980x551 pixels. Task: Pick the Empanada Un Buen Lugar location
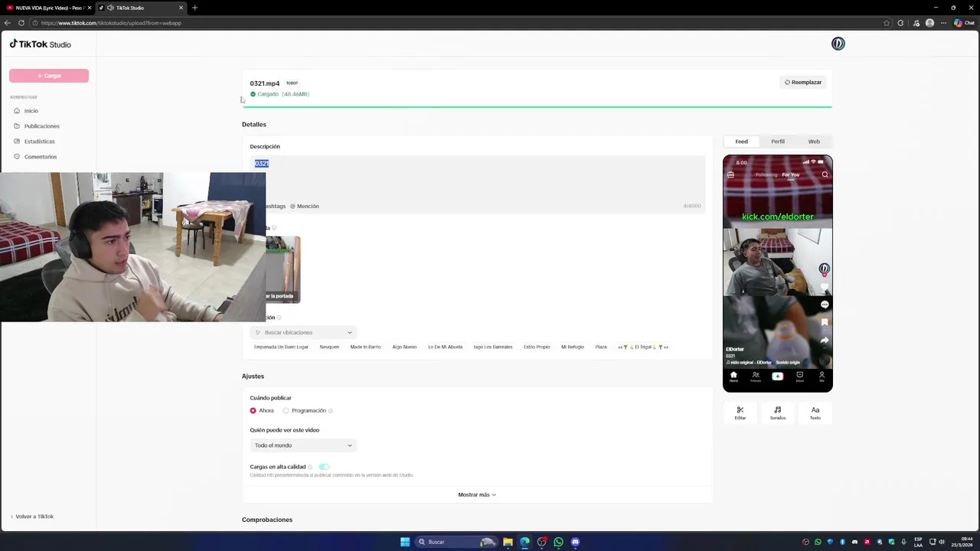(281, 347)
